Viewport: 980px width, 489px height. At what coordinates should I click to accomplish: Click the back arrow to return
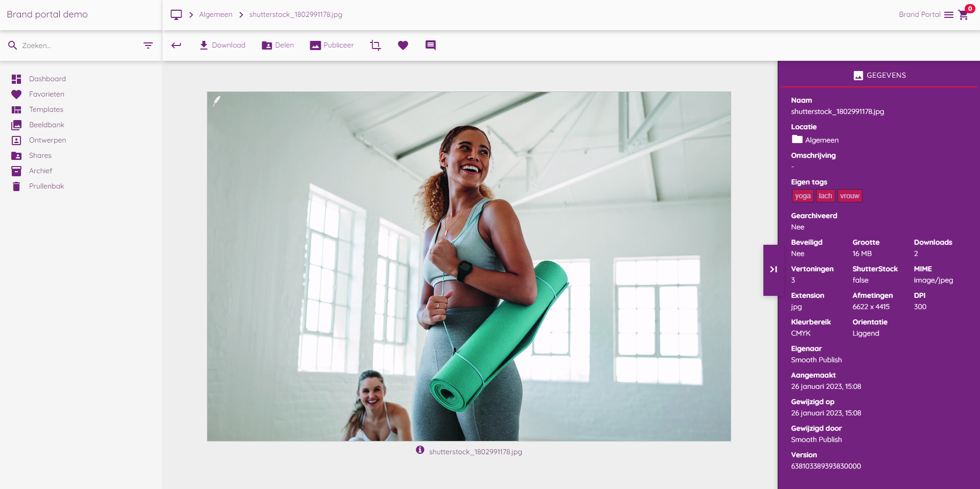[x=176, y=45]
